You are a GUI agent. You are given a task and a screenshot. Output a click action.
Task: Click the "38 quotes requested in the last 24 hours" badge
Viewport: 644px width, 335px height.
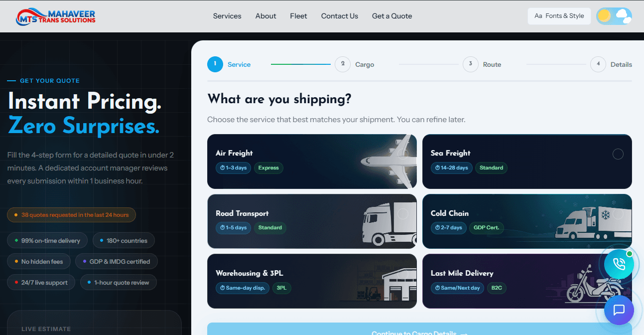[71, 215]
